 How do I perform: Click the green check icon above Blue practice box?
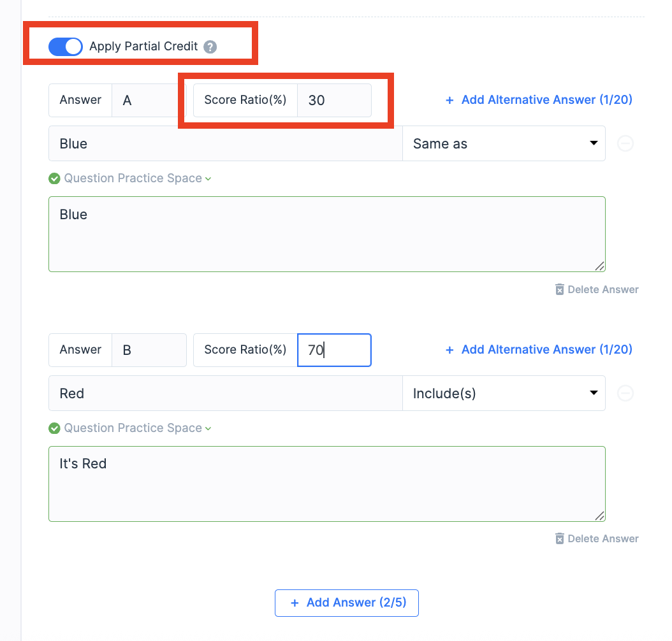click(x=54, y=178)
